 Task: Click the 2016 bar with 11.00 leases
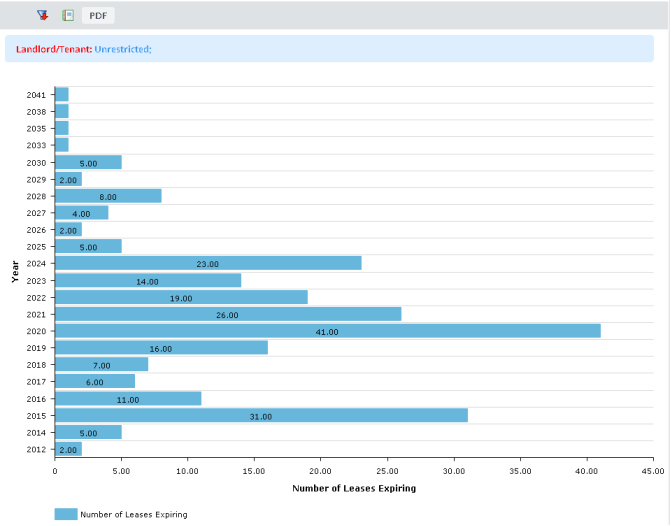point(128,398)
